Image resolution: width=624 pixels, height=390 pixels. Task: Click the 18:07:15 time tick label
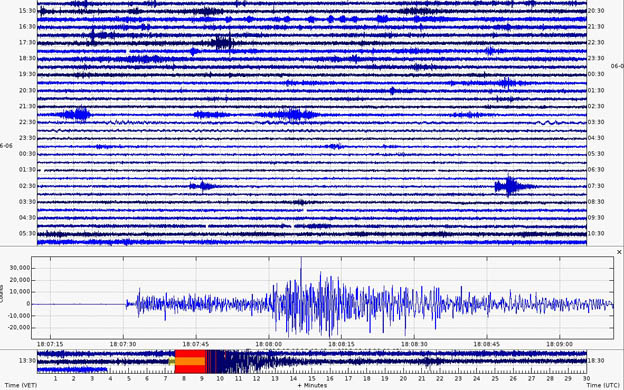coord(50,344)
